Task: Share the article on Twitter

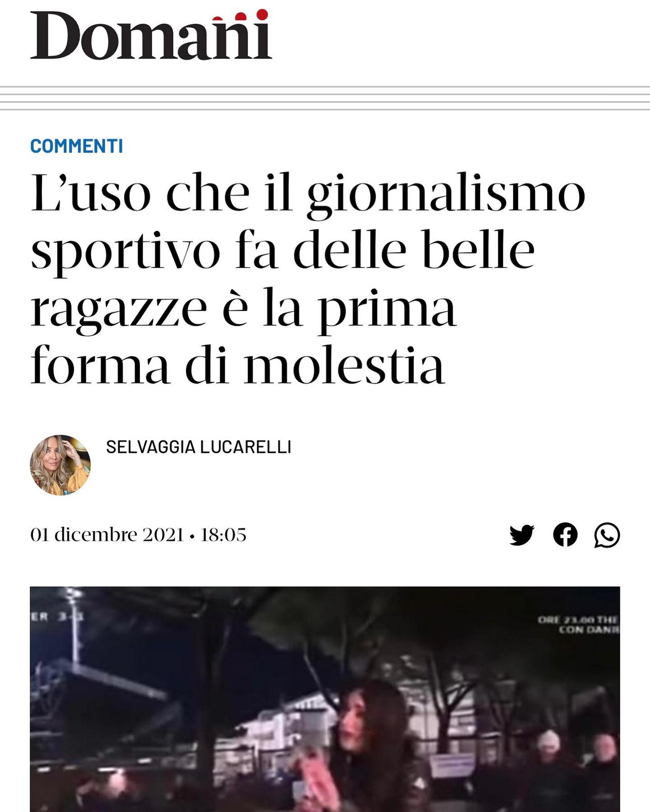Action: (x=522, y=535)
